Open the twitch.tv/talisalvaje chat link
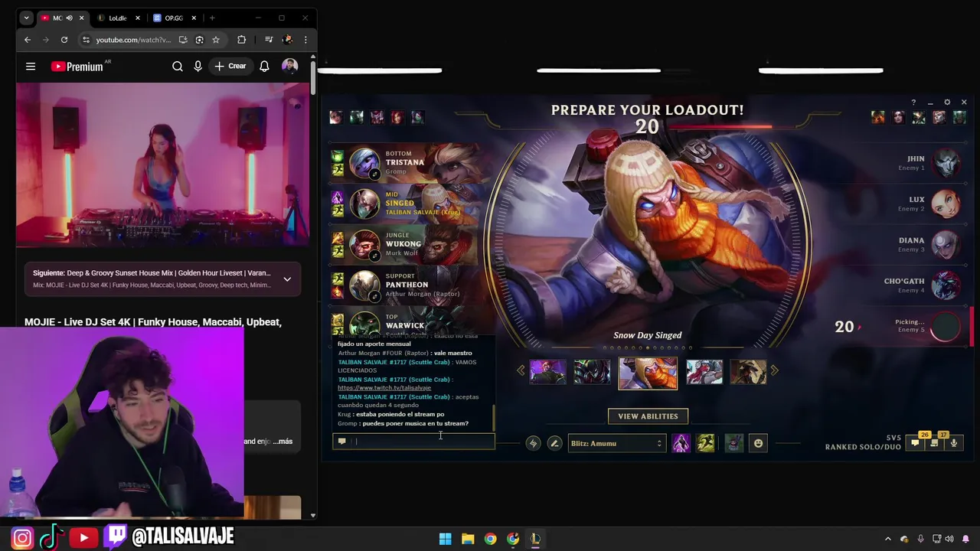Viewport: 980px width, 551px height. [x=384, y=388]
